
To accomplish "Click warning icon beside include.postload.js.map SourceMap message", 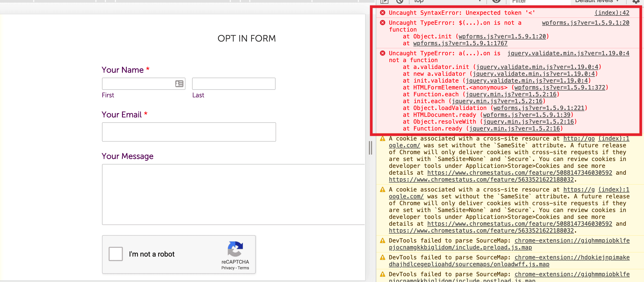I will [x=383, y=274].
